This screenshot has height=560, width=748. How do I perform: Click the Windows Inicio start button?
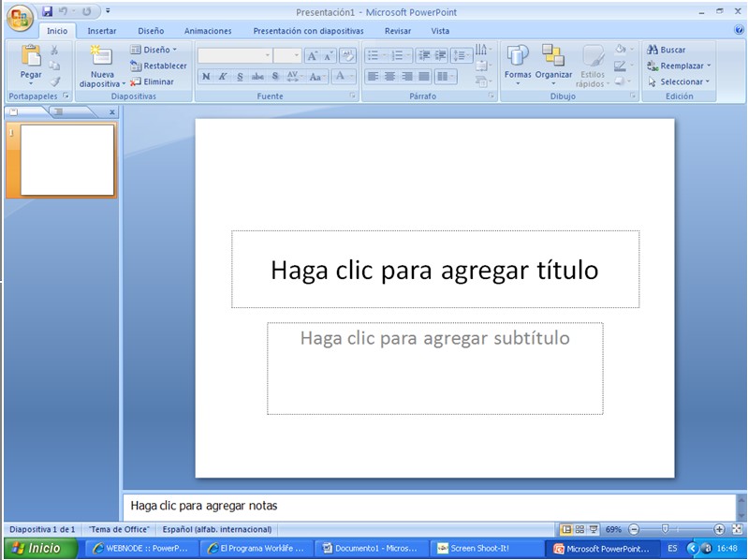click(x=40, y=548)
